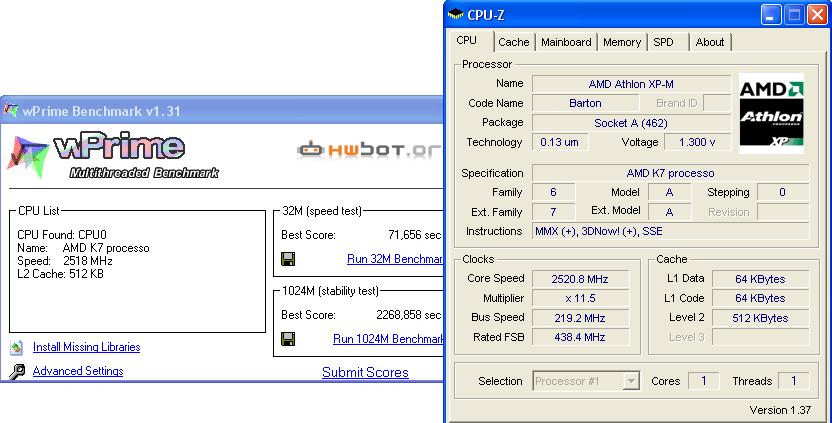Click the Core Speed value 2520.8 MHz
The height and width of the screenshot is (423, 832).
580,279
